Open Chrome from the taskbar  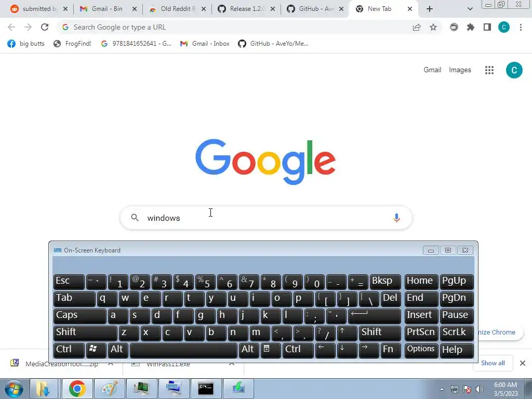coord(77,389)
